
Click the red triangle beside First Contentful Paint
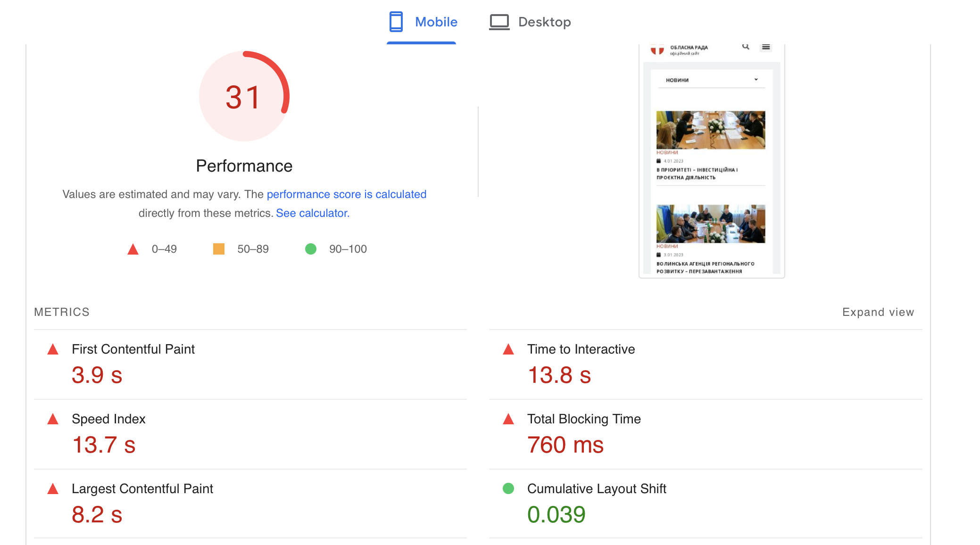coord(53,349)
